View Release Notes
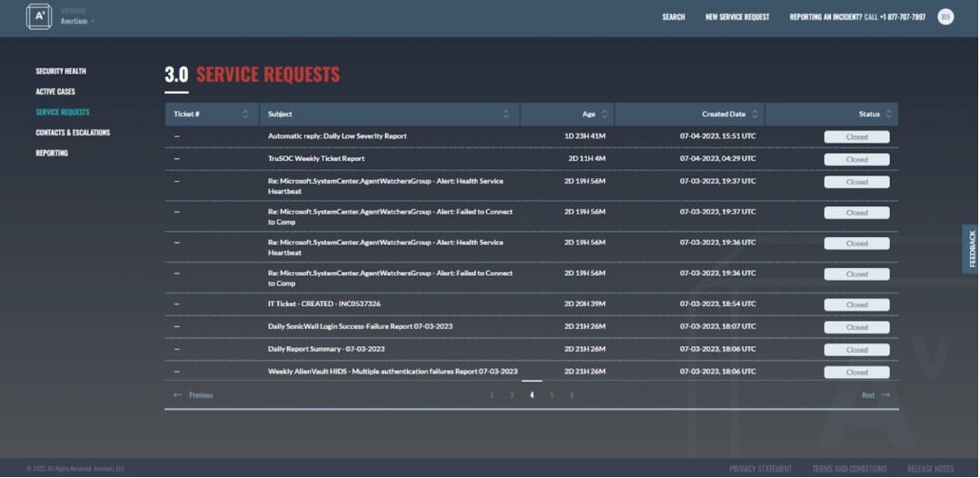This screenshot has width=980, height=478. coord(931,469)
